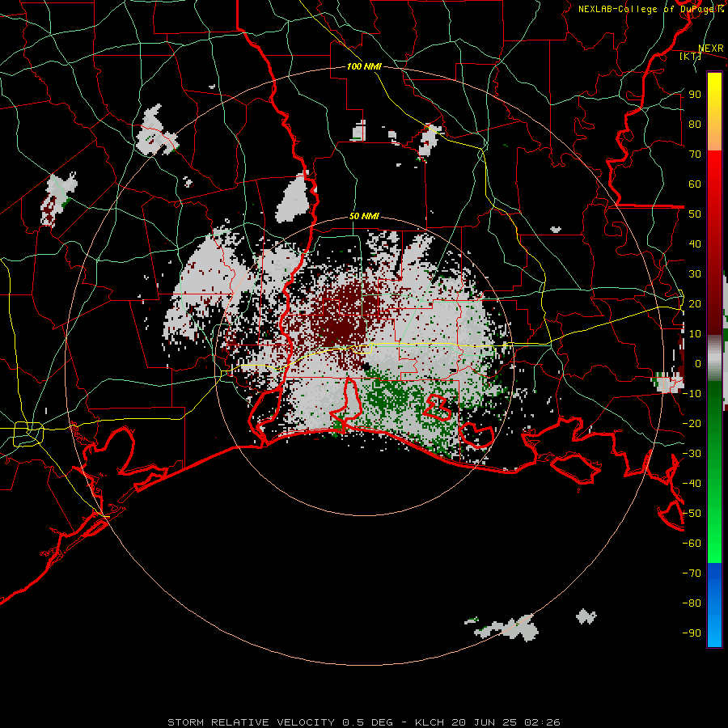The image size is (728, 728).
Task: Click the -30 knot scale label
Action: coord(692,454)
